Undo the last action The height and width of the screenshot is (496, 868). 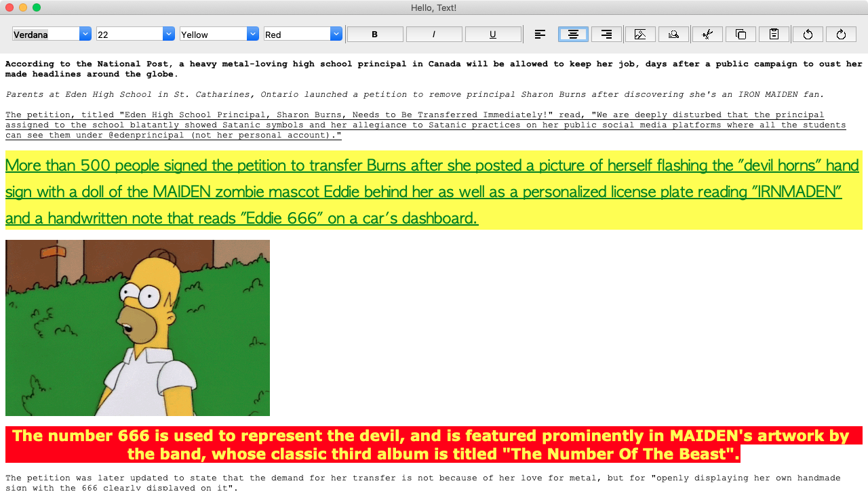tap(808, 35)
